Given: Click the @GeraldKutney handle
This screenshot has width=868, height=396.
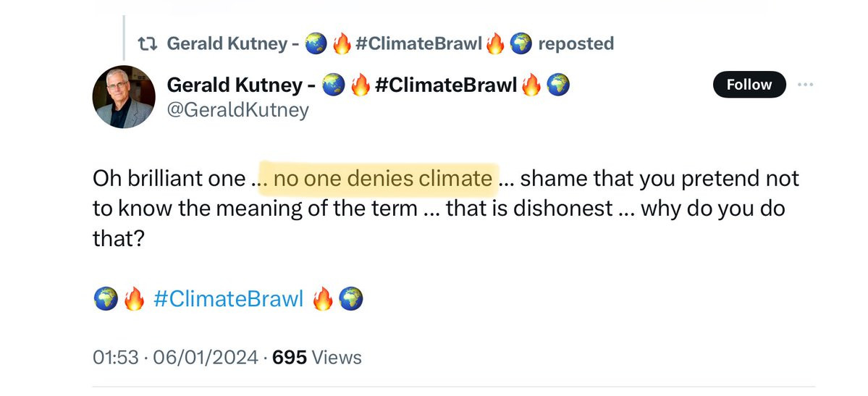Looking at the screenshot, I should pyautogui.click(x=238, y=110).
